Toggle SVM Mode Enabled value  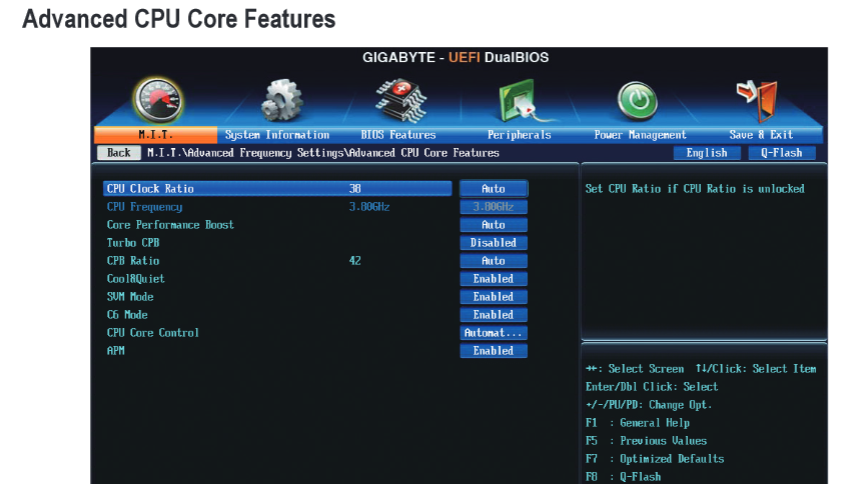pos(494,297)
